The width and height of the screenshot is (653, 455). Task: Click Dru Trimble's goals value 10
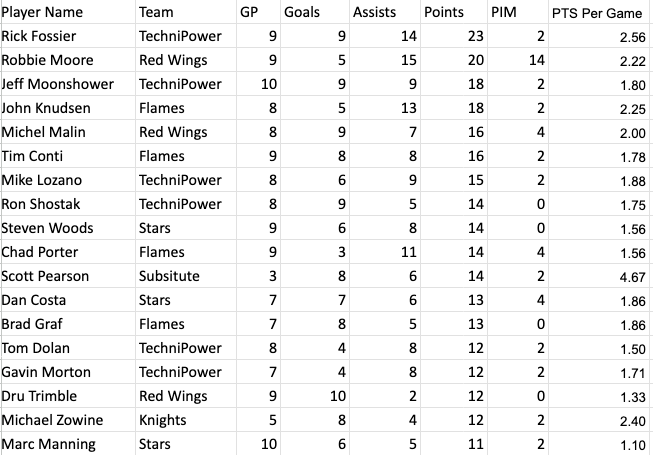pos(315,396)
